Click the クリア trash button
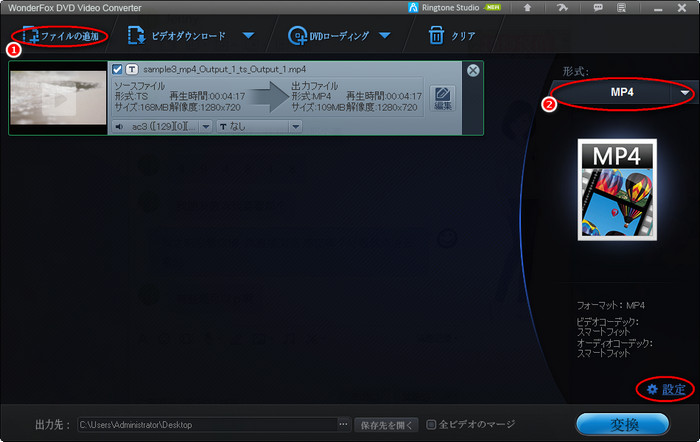The height and width of the screenshot is (442, 700). coord(452,36)
